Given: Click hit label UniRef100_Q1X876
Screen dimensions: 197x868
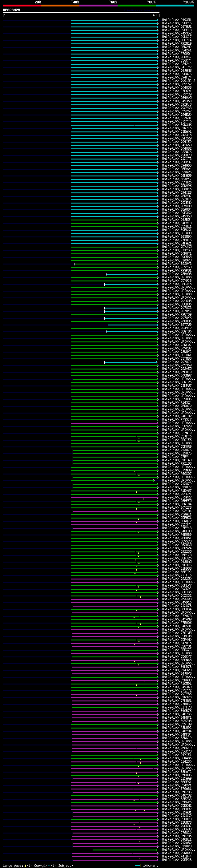Looking at the screenshot, I should coord(177,450).
